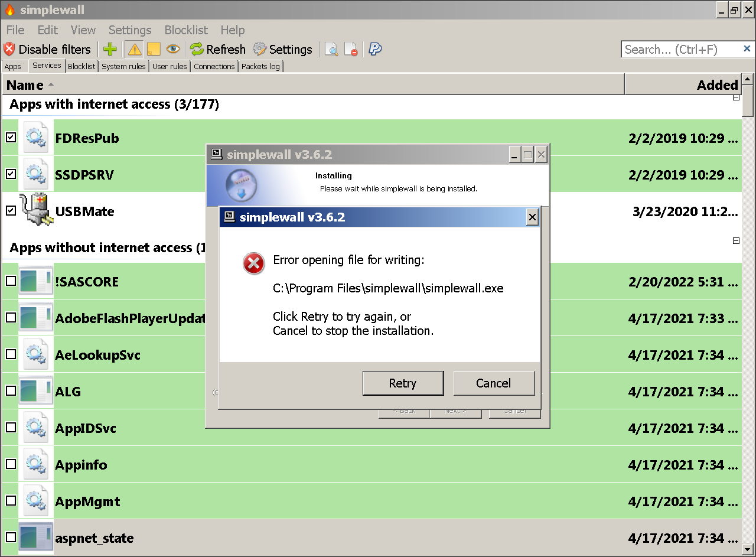Click the Refresh icon
Image resolution: width=756 pixels, height=557 pixels.
click(x=197, y=50)
